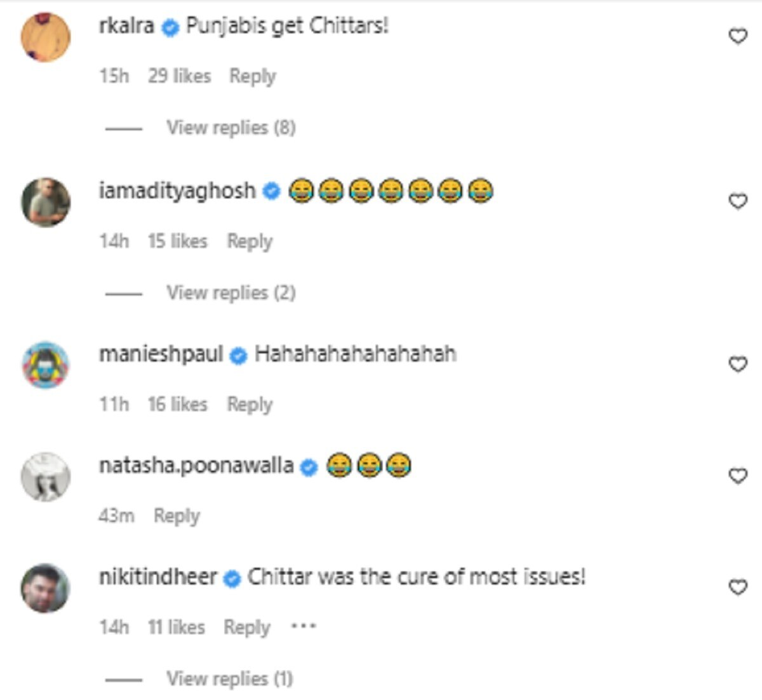View 16 likes on manieshpaul's comment
The height and width of the screenshot is (700, 762).
tap(177, 404)
